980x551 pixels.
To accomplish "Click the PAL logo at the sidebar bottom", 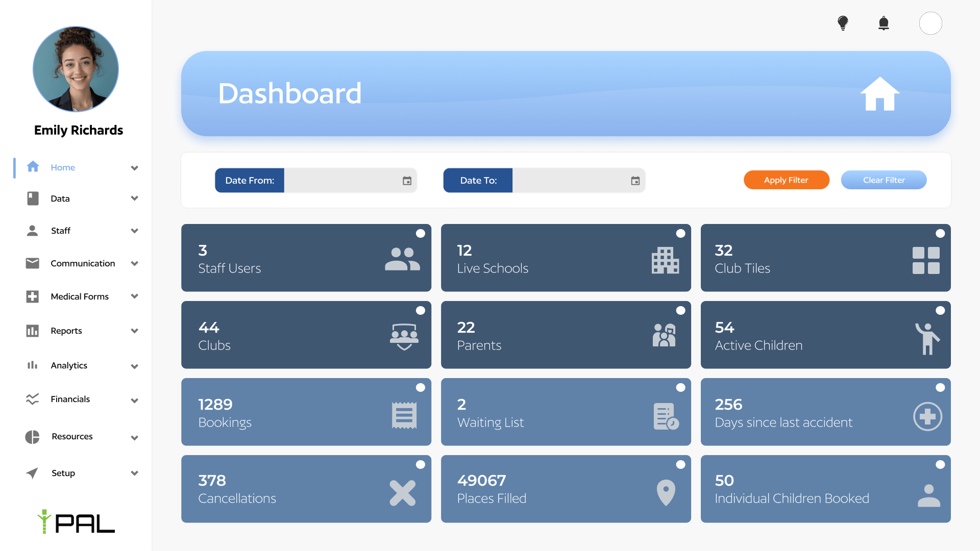I will click(x=76, y=523).
